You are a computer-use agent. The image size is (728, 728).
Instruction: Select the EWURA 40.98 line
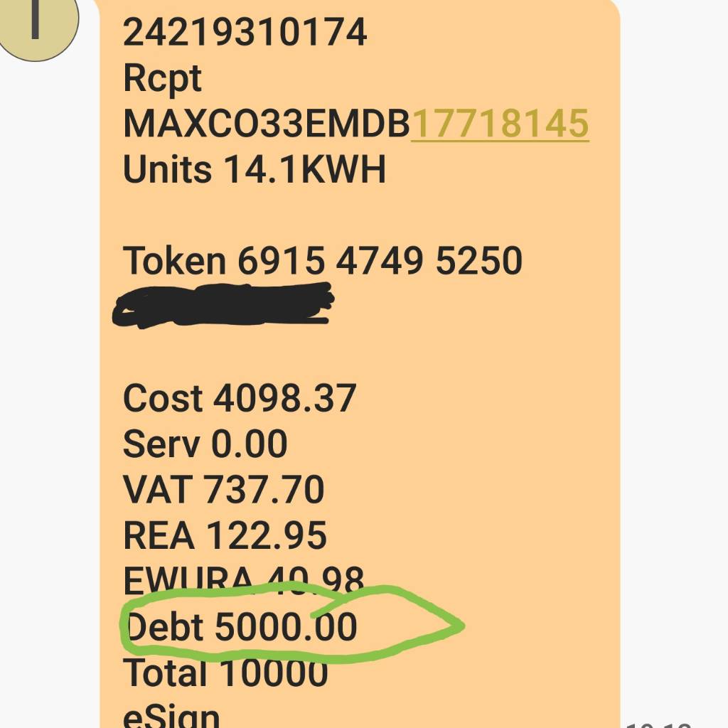click(x=243, y=580)
